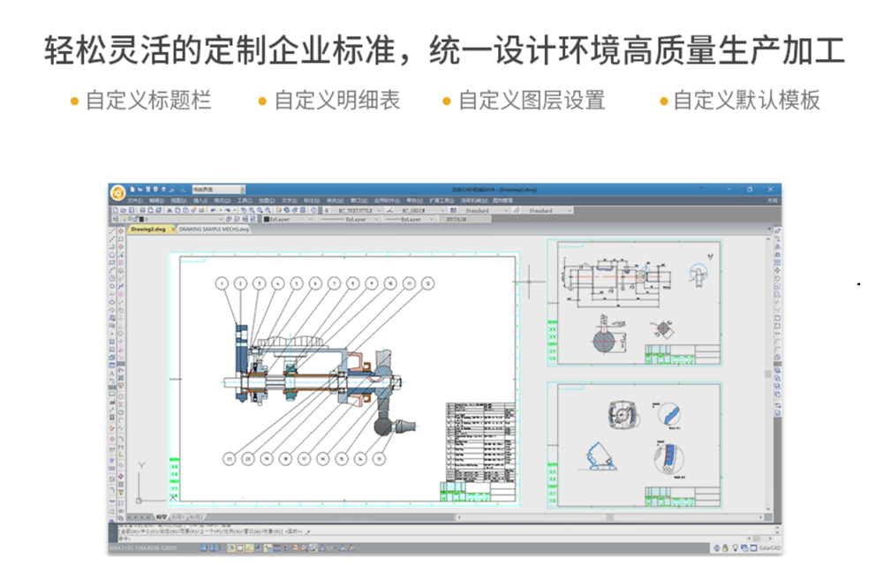Switch to the 模型 model tab
883x588 pixels.
(162, 516)
